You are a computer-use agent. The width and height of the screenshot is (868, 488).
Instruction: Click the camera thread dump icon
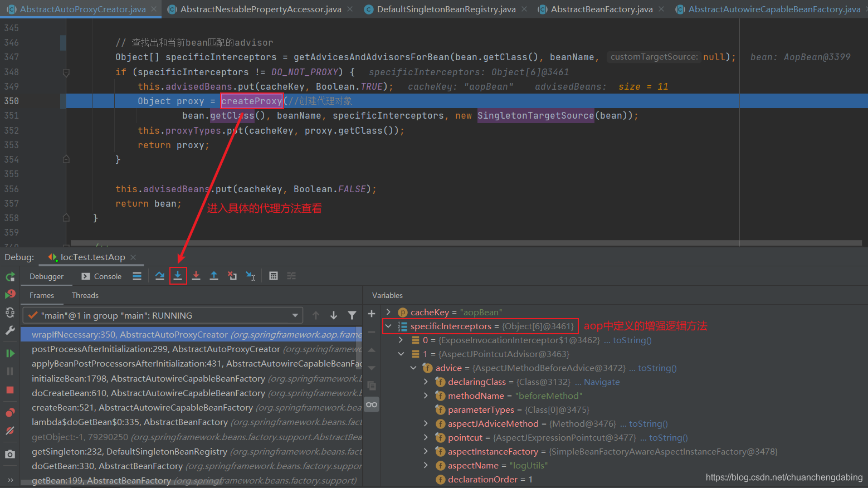10,454
